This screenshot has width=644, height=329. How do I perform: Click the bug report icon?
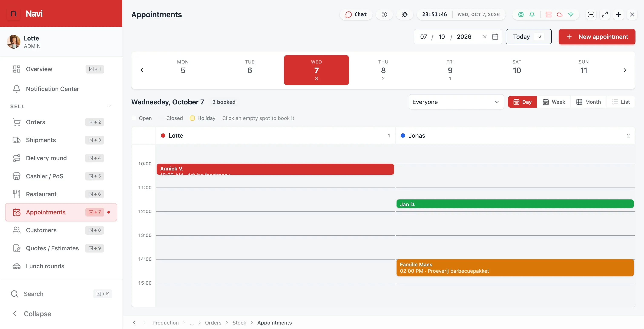click(405, 14)
